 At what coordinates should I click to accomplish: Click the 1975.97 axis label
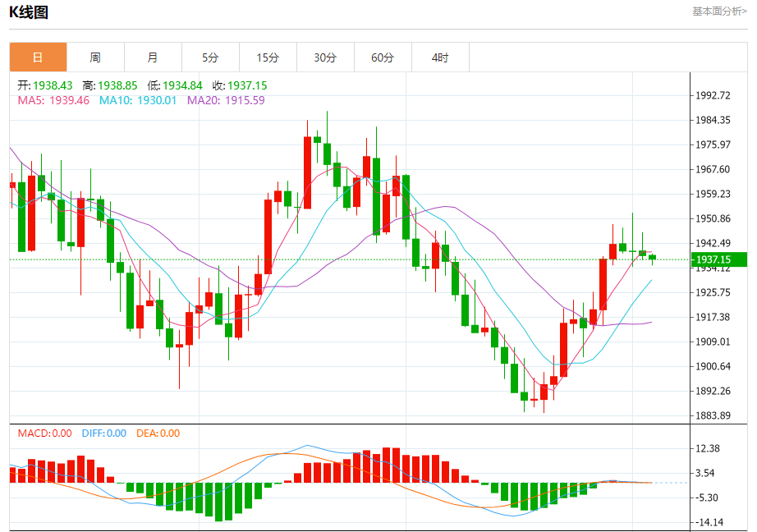(x=713, y=144)
